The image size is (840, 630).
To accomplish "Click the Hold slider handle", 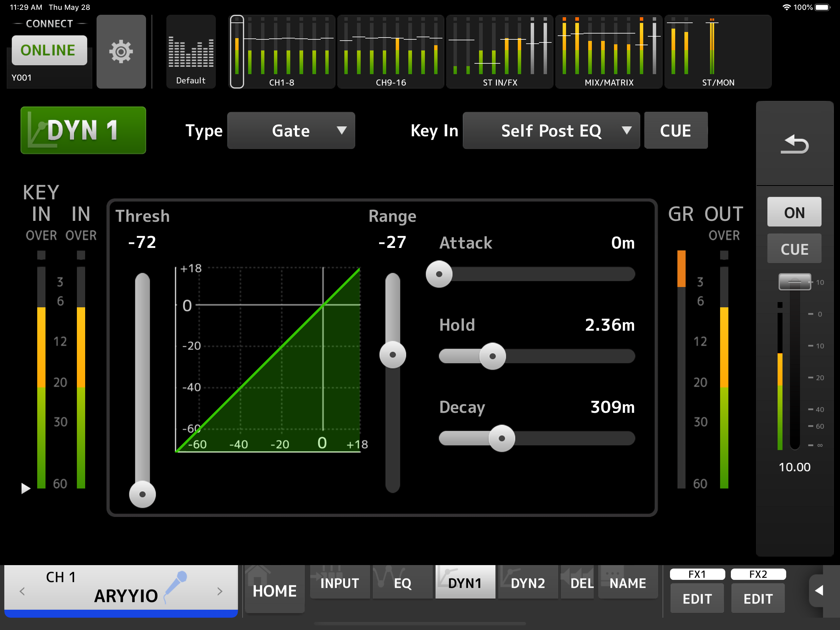I will click(x=493, y=356).
